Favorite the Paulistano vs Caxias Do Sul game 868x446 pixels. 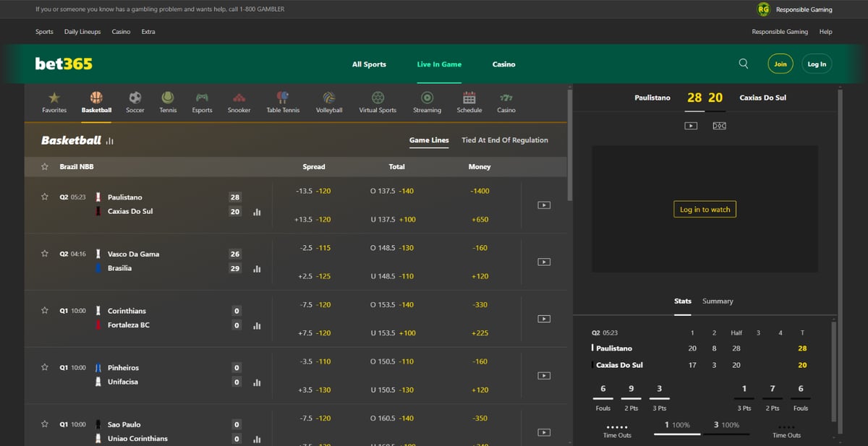45,197
